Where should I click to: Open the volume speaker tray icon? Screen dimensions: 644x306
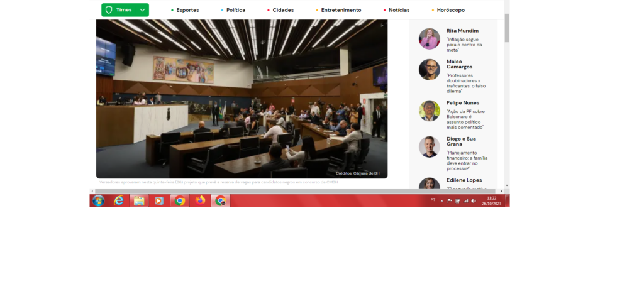click(x=474, y=200)
